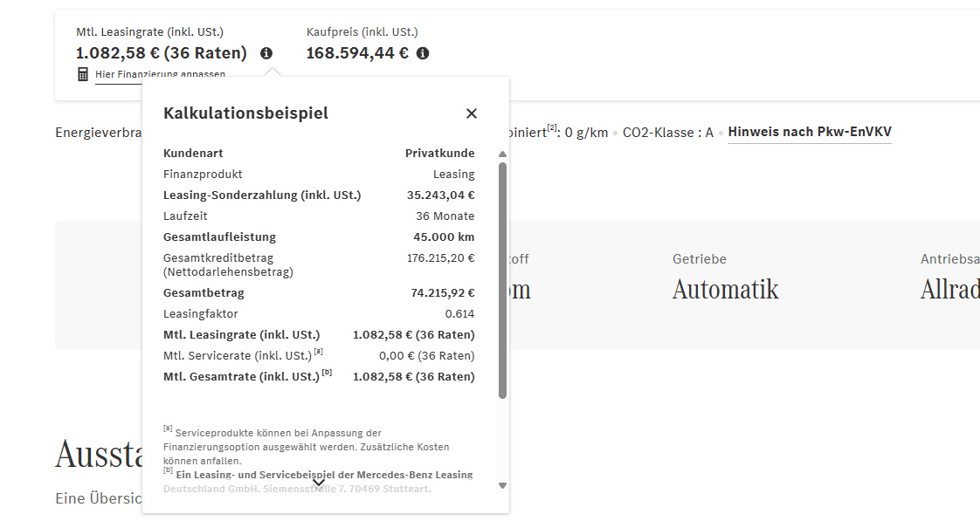Screen dimensions: 980x528
Task: Select the Allrad drive info tile
Action: tap(949, 278)
